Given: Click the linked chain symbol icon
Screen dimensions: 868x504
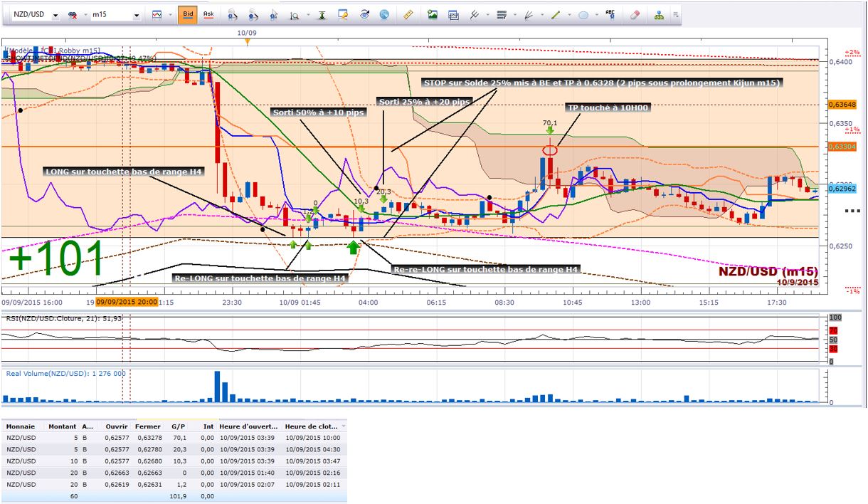Looking at the screenshot, I should pyautogui.click(x=72, y=14).
